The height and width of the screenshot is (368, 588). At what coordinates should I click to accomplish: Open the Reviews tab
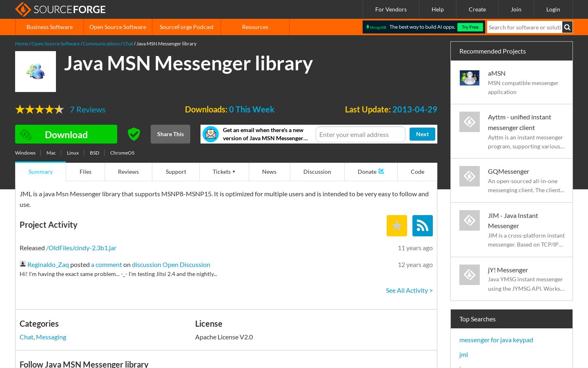(128, 172)
